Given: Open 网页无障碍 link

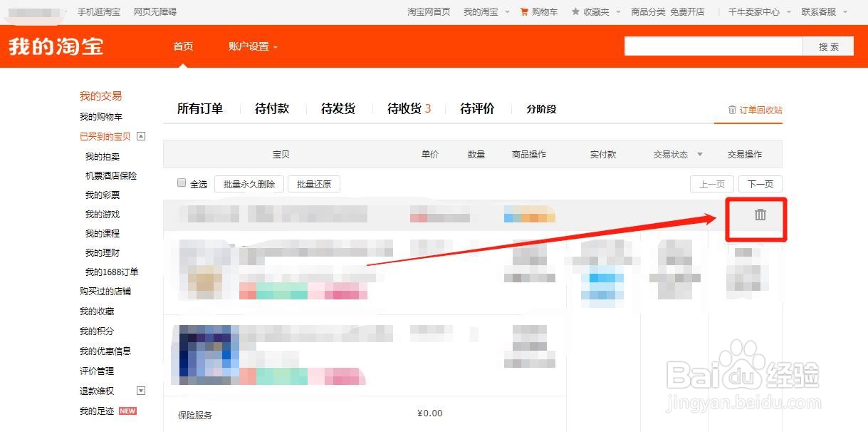Looking at the screenshot, I should 155,12.
